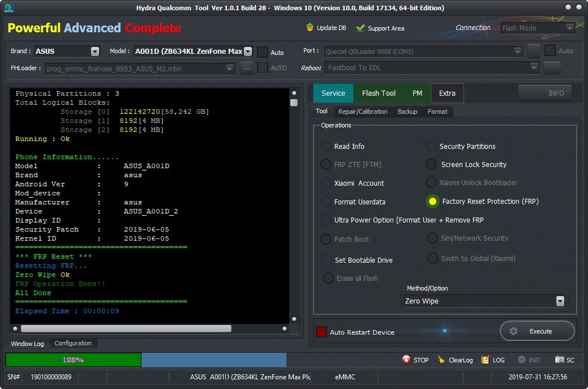Click the log horizontal scrollbar right dot

tap(285, 328)
